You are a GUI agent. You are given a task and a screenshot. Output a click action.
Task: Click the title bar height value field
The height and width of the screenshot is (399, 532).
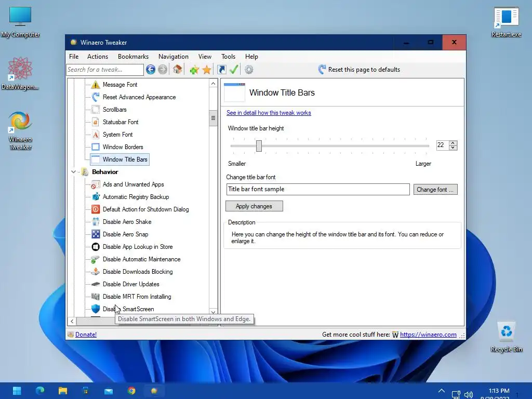click(x=443, y=145)
